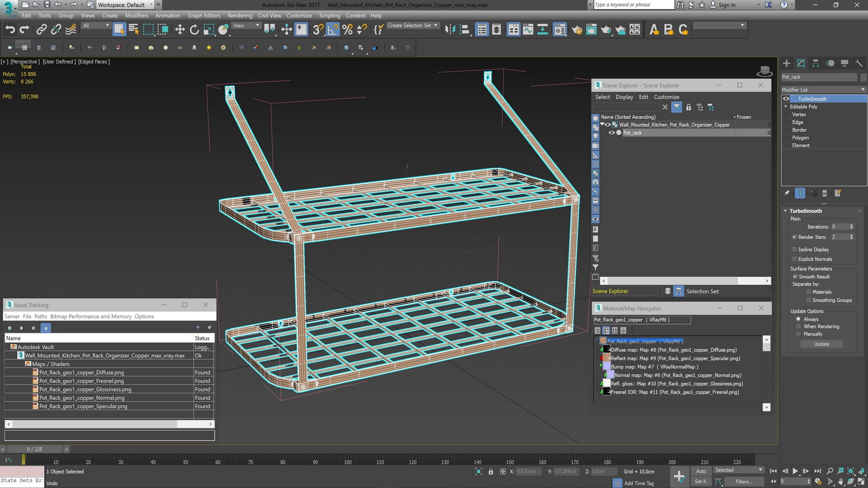Click the Render Setup teapot icon
Viewport: 868px width, 488px height.
[577, 30]
